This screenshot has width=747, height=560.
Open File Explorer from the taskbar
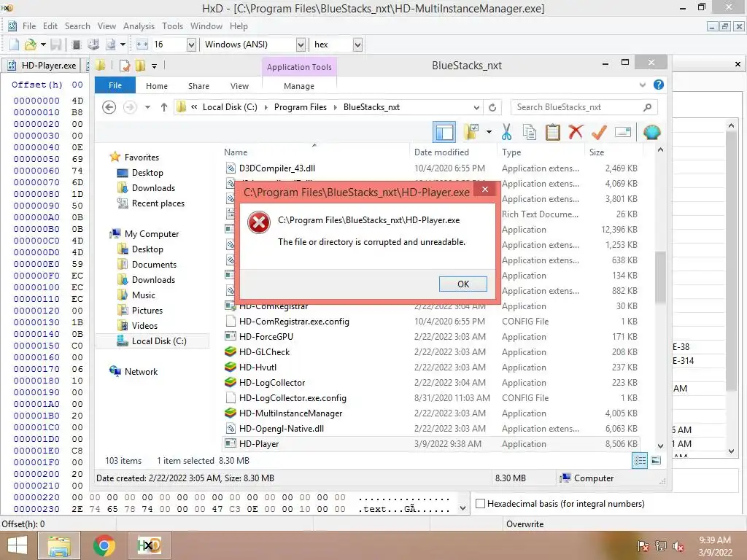[x=58, y=545]
